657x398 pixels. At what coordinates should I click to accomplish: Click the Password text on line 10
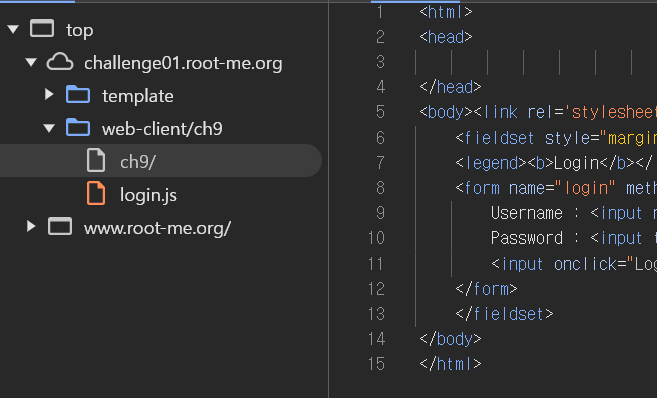(527, 238)
